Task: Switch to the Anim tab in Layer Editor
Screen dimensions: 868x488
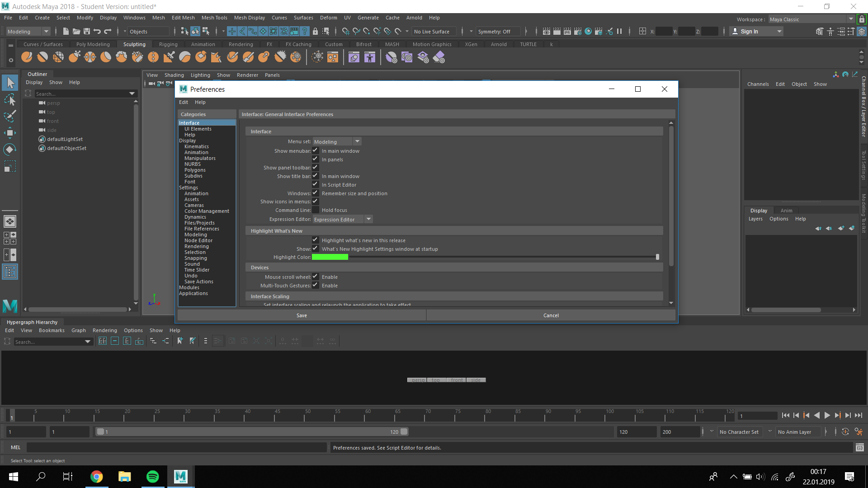Action: (x=786, y=211)
